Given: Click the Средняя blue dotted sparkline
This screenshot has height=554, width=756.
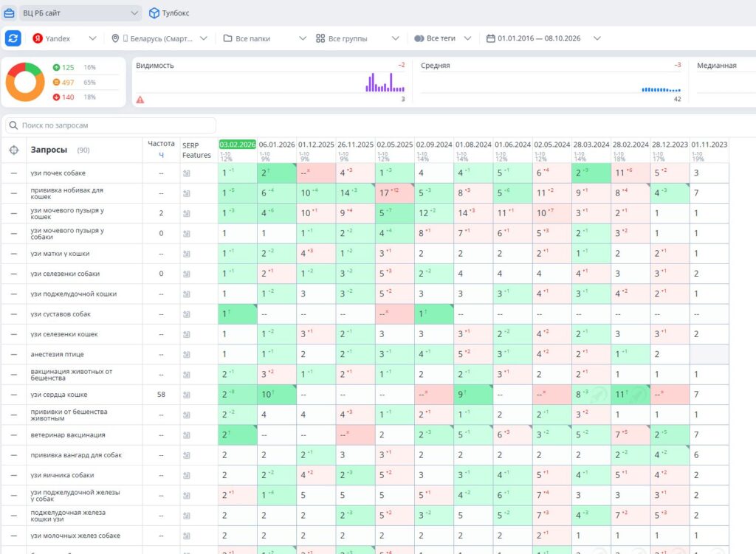Looking at the screenshot, I should (661, 89).
